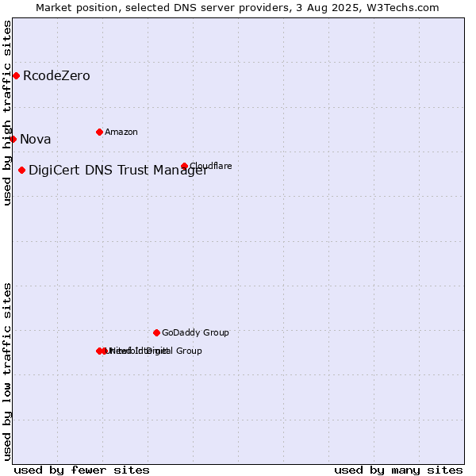Click the 'used by low traffic sites' axis label
476x476 pixels.
click(6, 372)
